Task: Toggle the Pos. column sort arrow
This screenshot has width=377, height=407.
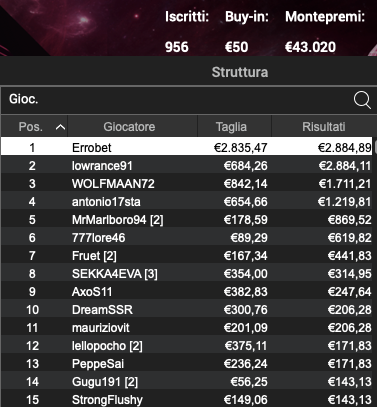Action: [x=60, y=127]
